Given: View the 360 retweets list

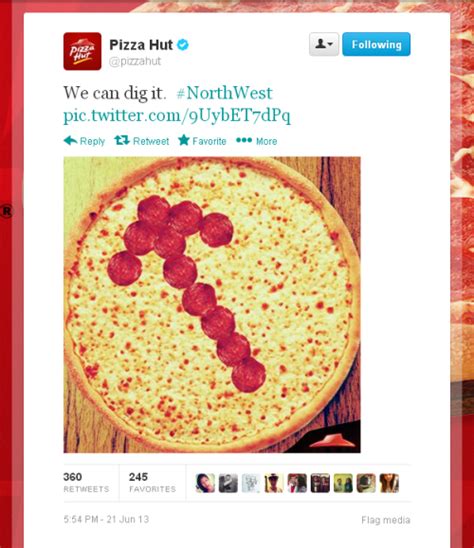Looking at the screenshot, I should pos(86,483).
